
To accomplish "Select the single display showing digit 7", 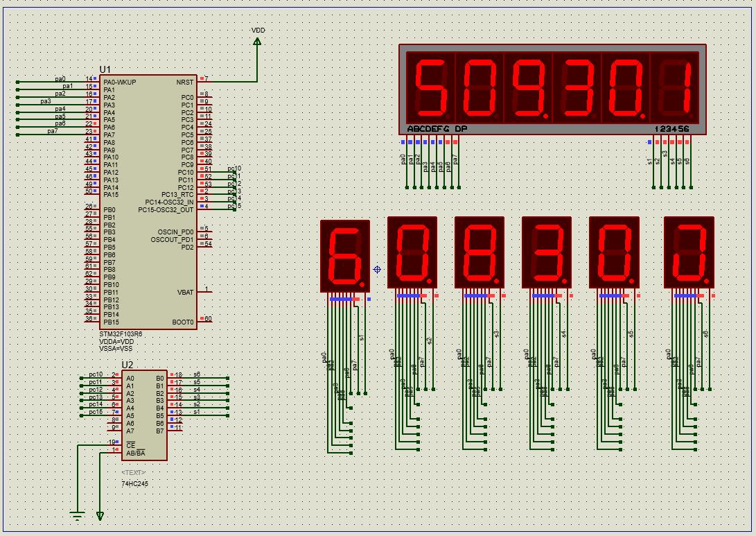I will pyautogui.click(x=689, y=252).
